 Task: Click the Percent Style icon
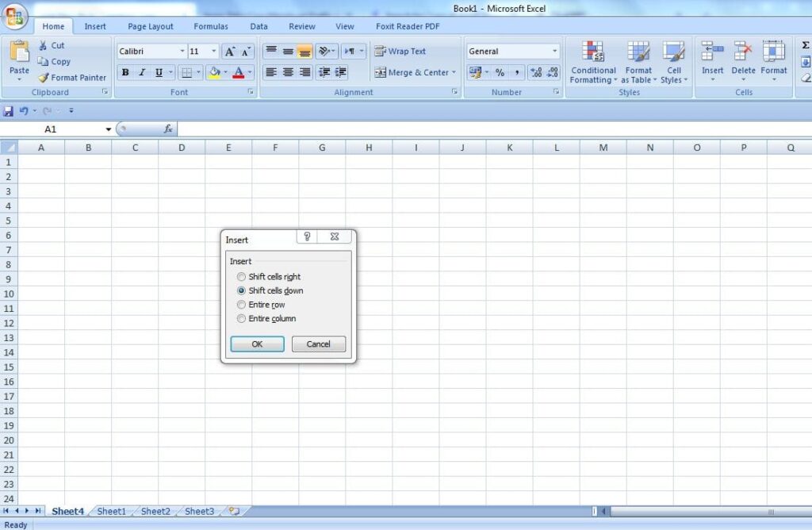click(x=500, y=72)
